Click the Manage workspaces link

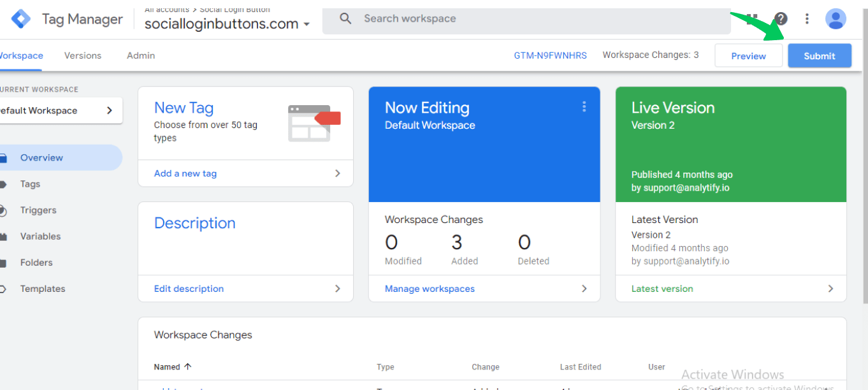430,289
